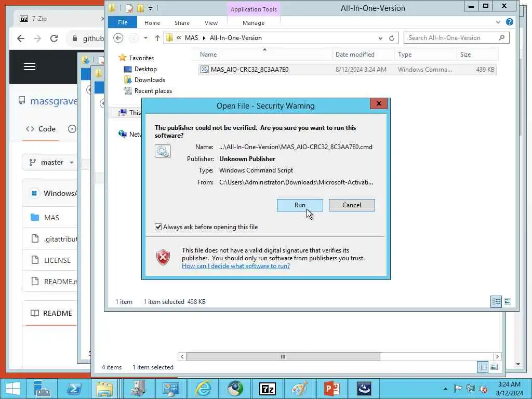Image resolution: width=532 pixels, height=399 pixels.
Task: Click the Explorer Back arrow button
Action: point(118,38)
